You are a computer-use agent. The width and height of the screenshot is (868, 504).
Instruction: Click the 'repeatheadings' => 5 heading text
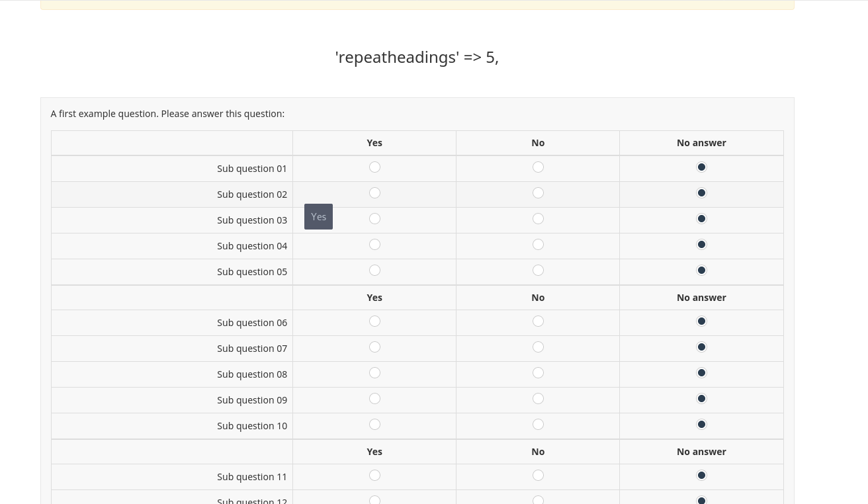click(x=417, y=58)
